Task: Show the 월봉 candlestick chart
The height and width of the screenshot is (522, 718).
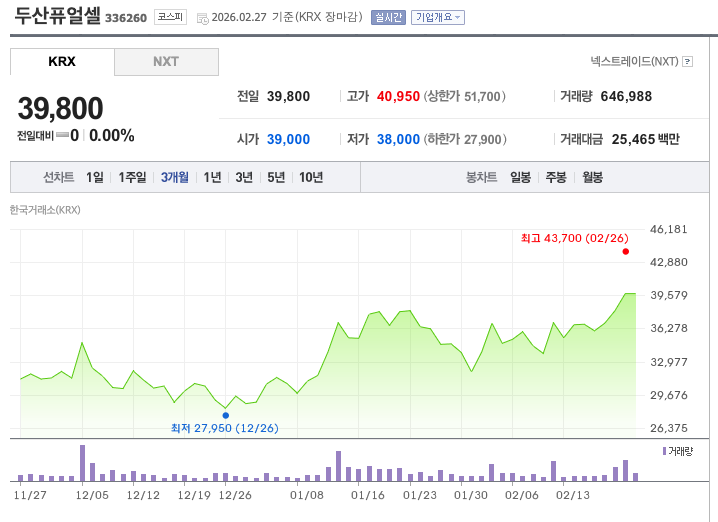Action: (593, 177)
